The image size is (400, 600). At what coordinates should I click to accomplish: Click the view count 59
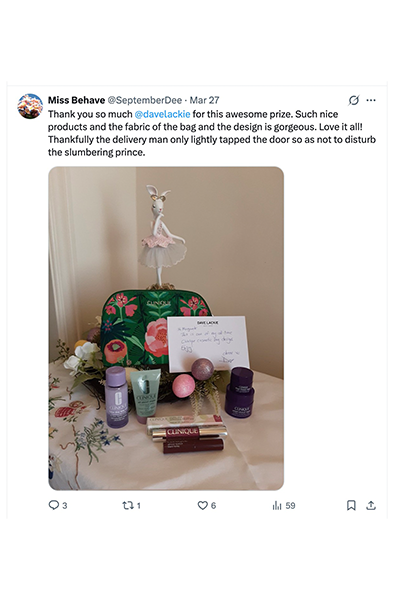pyautogui.click(x=291, y=506)
